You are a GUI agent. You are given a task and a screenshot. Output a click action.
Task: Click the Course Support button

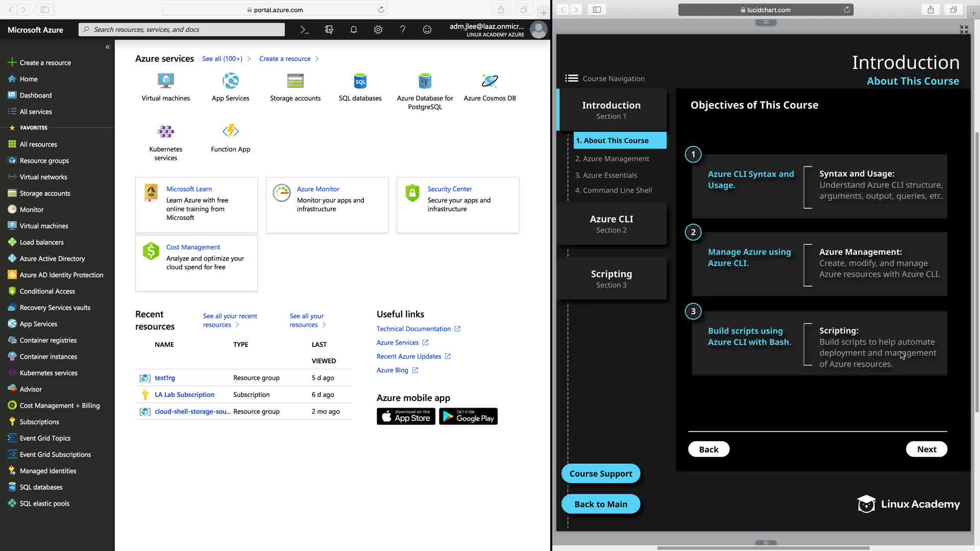click(x=600, y=473)
